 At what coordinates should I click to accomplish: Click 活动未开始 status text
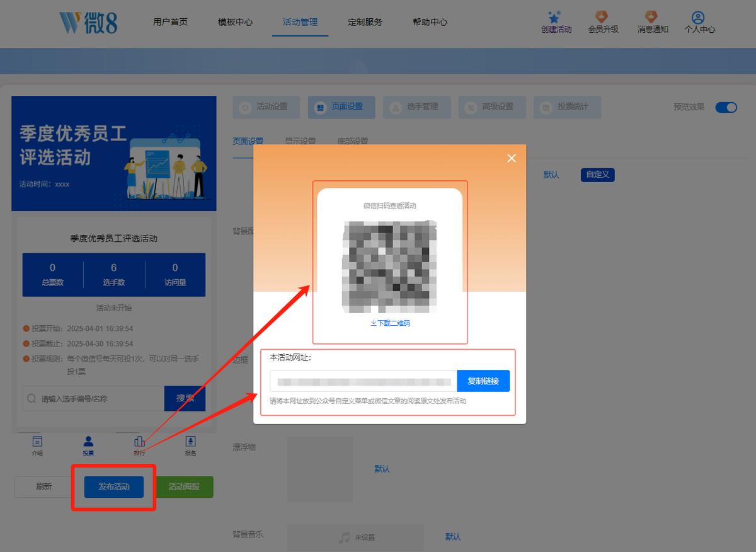coord(114,308)
